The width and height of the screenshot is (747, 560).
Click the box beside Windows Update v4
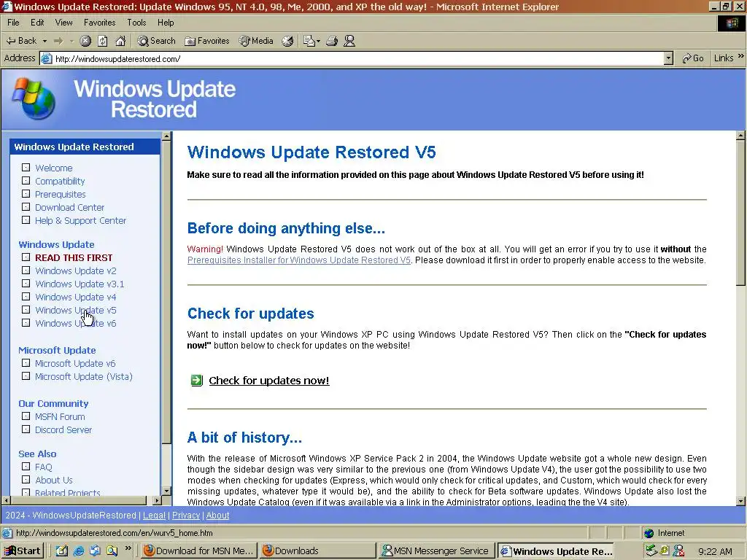click(x=26, y=297)
